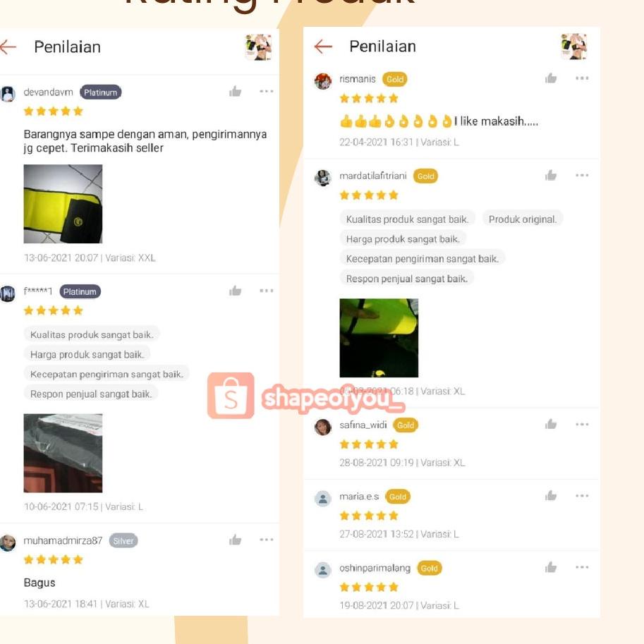The image size is (644, 644).
Task: Open safina_widi username profile
Action: point(363,425)
